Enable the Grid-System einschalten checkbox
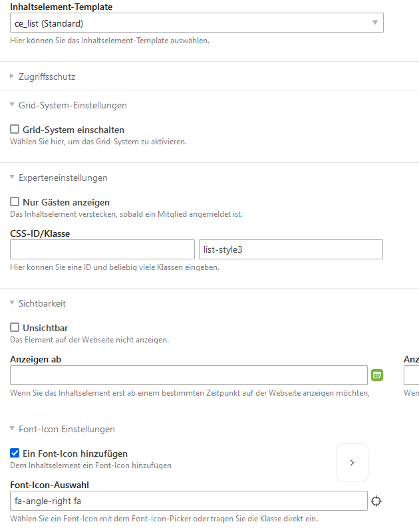The image size is (419, 532). [x=15, y=129]
